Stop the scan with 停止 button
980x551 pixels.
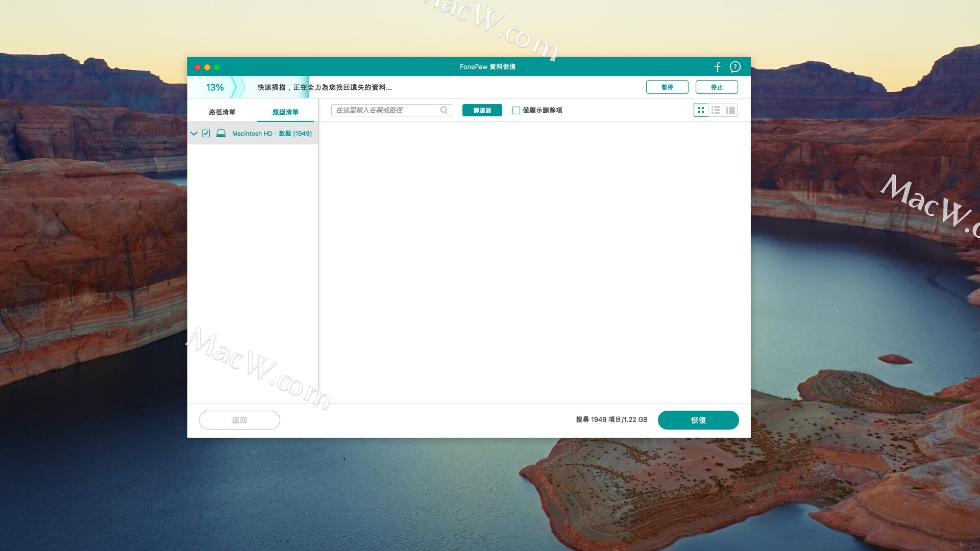tap(716, 87)
